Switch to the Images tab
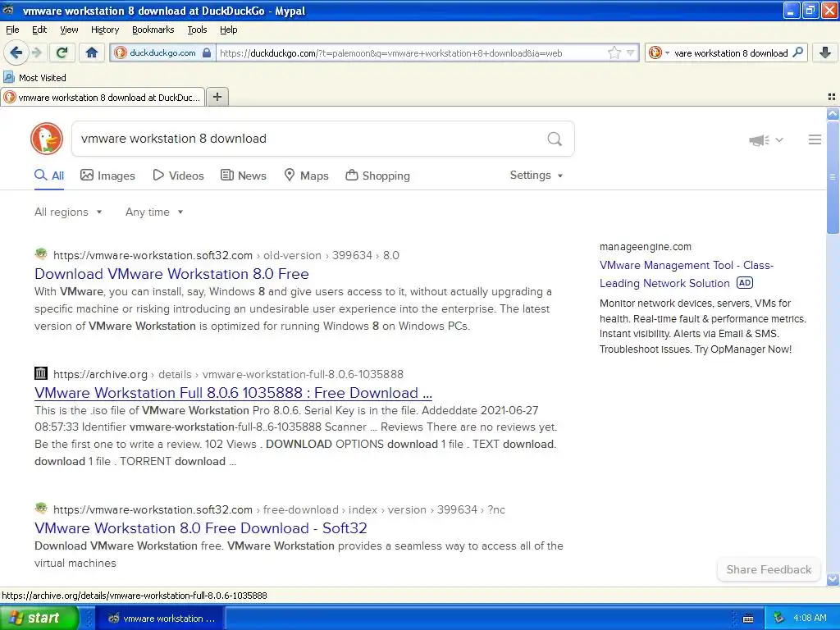Screen dimensions: 840x630 107,176
